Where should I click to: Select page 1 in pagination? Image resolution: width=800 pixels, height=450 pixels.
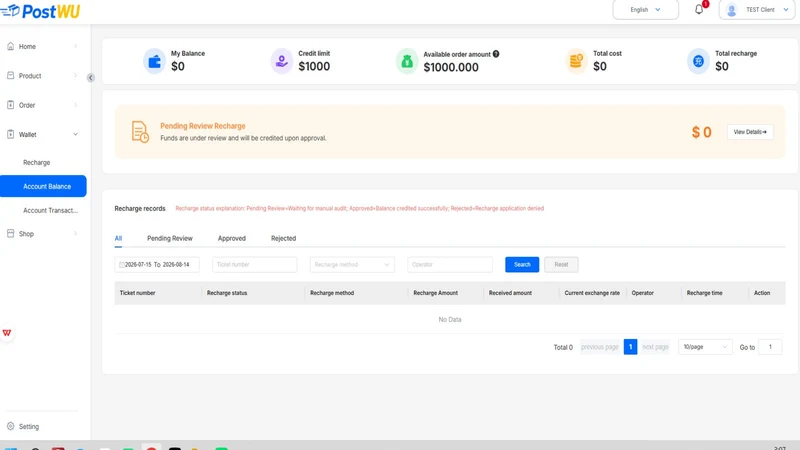pos(630,347)
